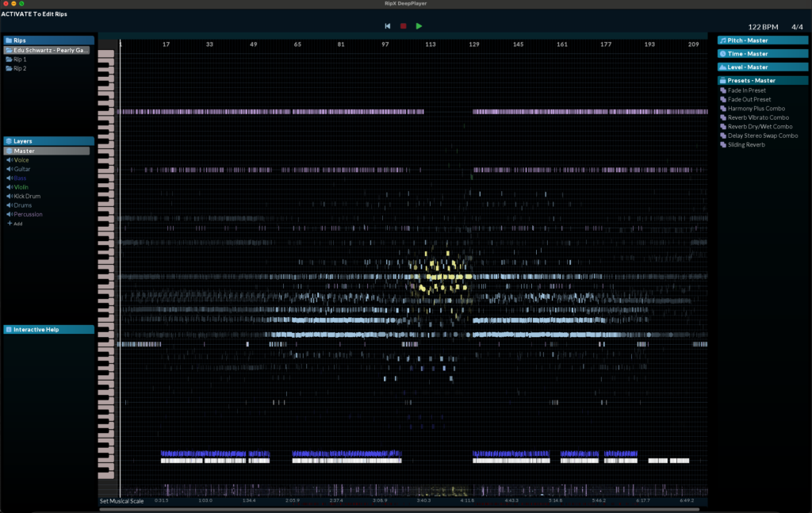Collapse the Presets - Master section
The height and width of the screenshot is (513, 812).
pyautogui.click(x=761, y=80)
